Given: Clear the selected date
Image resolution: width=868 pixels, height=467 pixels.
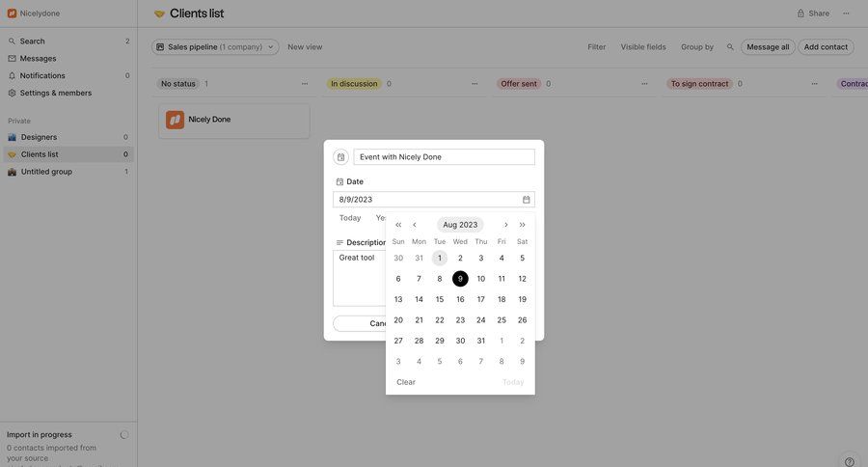Looking at the screenshot, I should tap(406, 382).
